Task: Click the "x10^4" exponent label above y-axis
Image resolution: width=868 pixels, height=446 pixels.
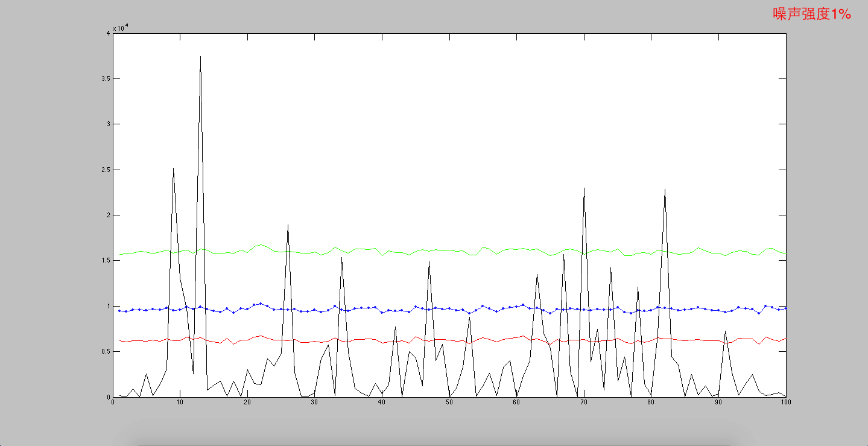Action: (119, 28)
